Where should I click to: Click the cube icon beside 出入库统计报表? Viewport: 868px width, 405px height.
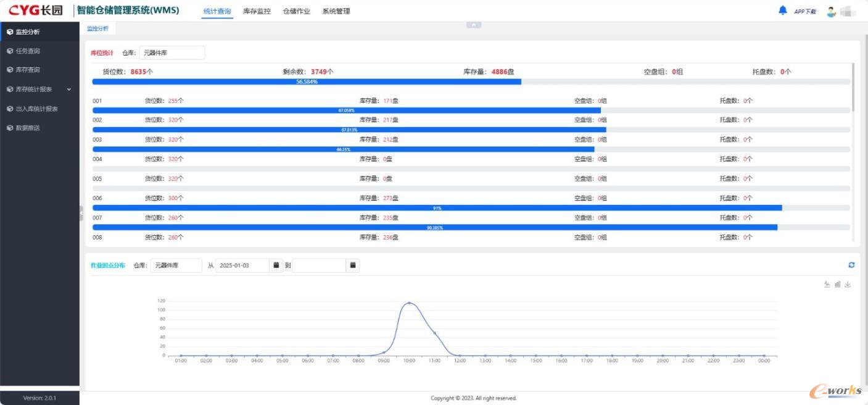(x=10, y=109)
